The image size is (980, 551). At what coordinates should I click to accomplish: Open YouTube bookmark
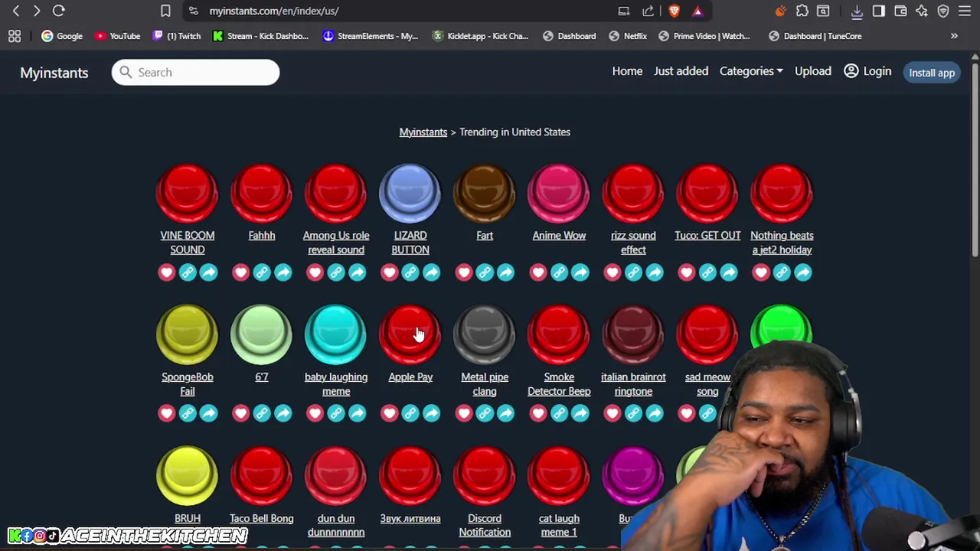point(117,36)
